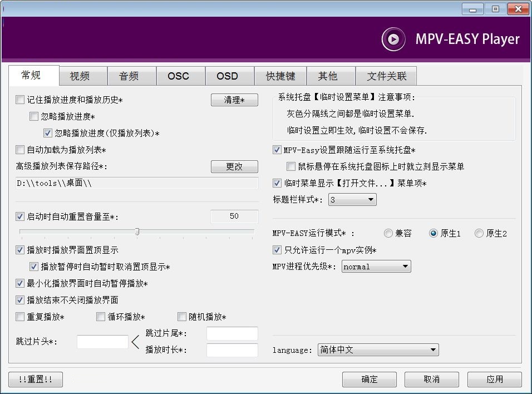The width and height of the screenshot is (532, 394).
Task: Open the 标题栏样式 dropdown
Action: (x=352, y=200)
